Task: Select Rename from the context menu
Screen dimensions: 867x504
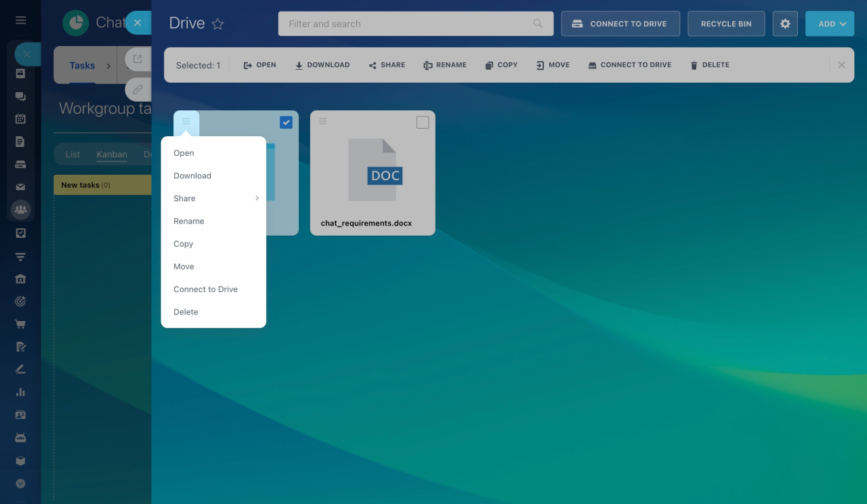Action: coord(189,222)
